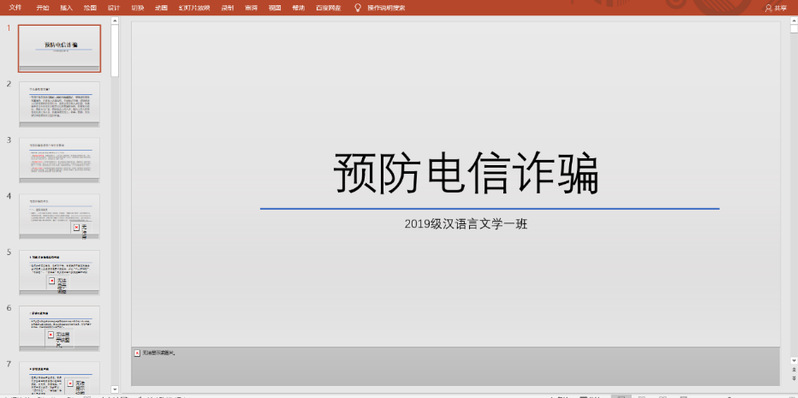Screen dimensions: 798x398
Task: Select slide 4 thumbnail in the panel
Action: (60, 216)
